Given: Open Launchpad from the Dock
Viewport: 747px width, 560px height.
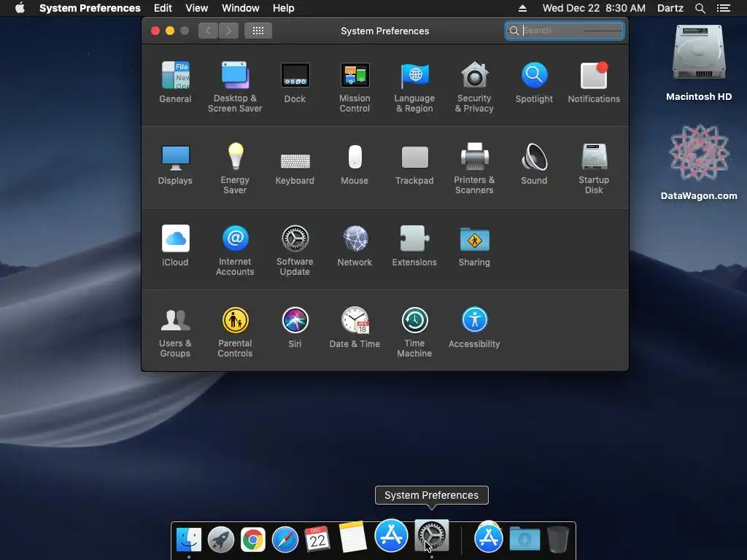Looking at the screenshot, I should [x=221, y=540].
